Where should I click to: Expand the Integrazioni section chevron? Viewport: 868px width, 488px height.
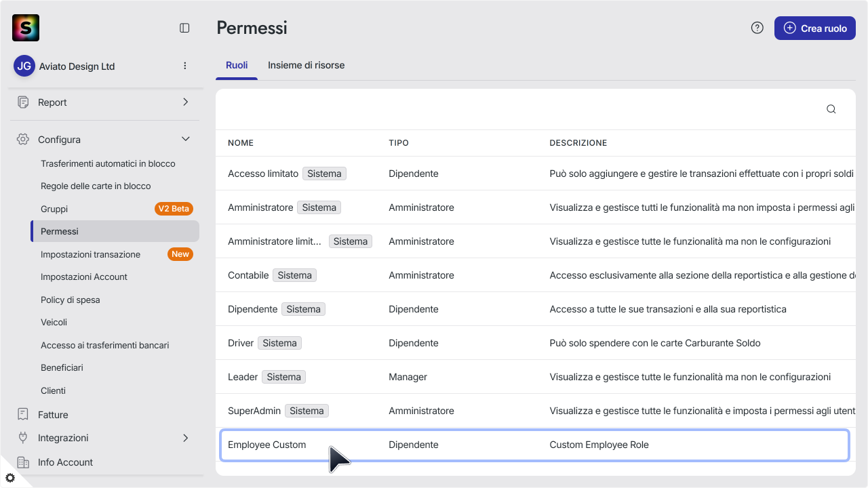(x=186, y=438)
